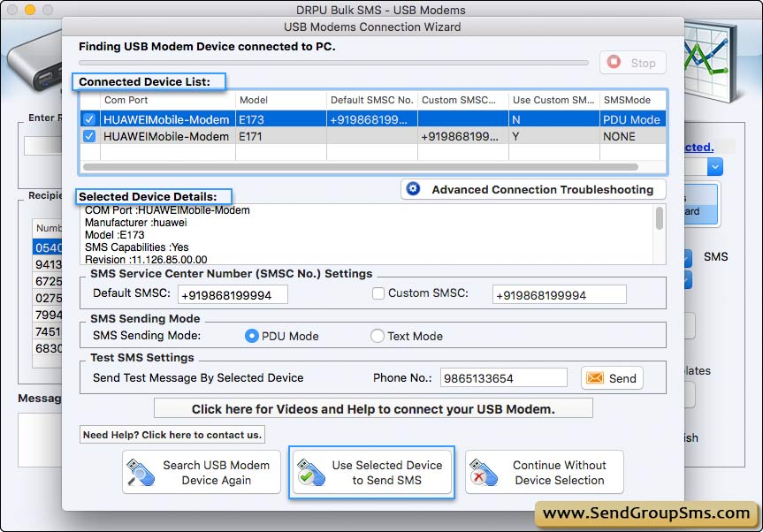763x532 pixels.
Task: Enable the Custom SMSC checkbox
Action: pos(378,293)
